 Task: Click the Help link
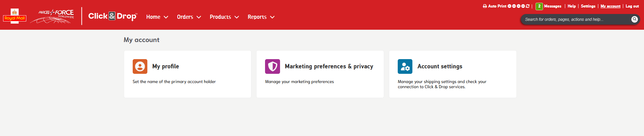tap(572, 6)
